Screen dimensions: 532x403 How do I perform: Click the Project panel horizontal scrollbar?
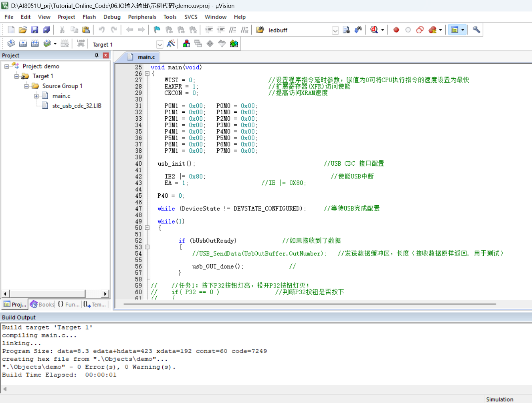tap(55, 294)
